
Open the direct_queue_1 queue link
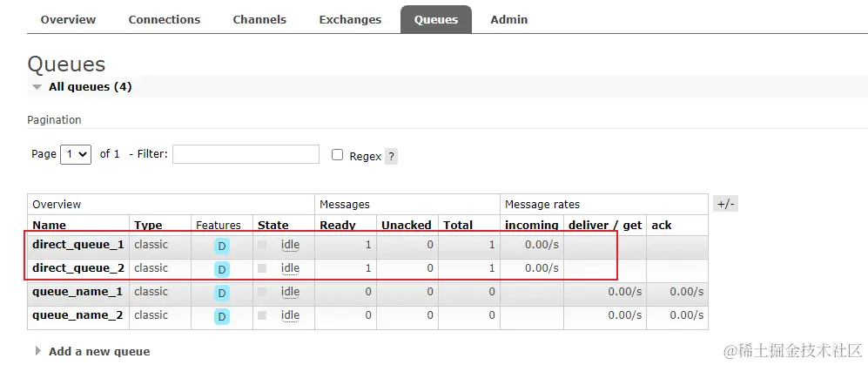click(77, 245)
